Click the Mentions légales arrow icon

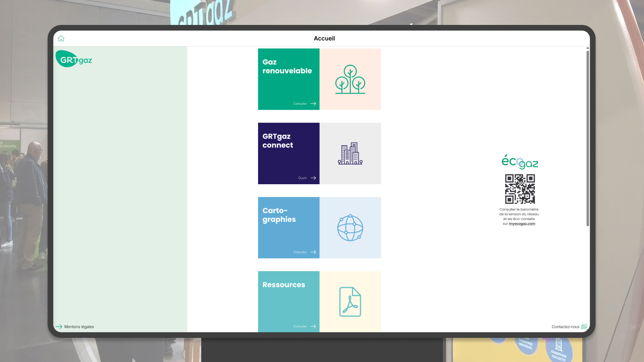(59, 327)
